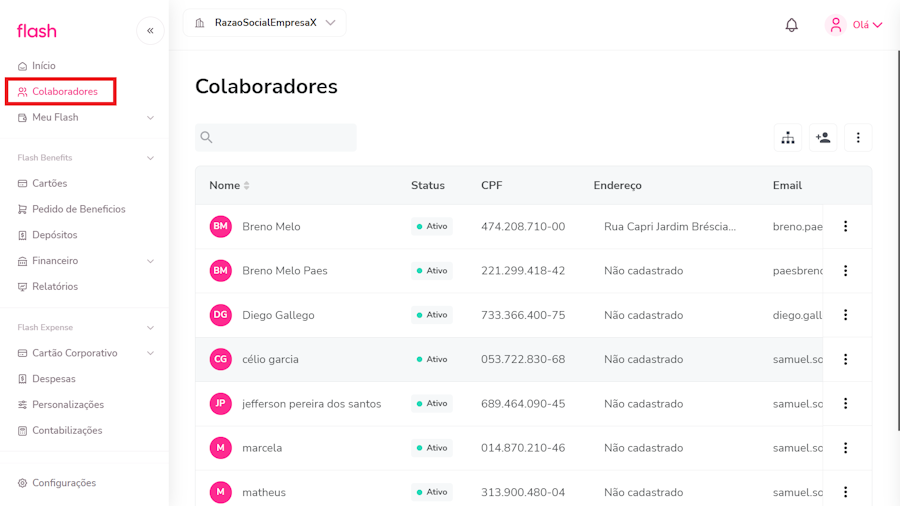This screenshot has width=900, height=506.
Task: Click the CG avatar of célio garcia
Action: coord(220,359)
